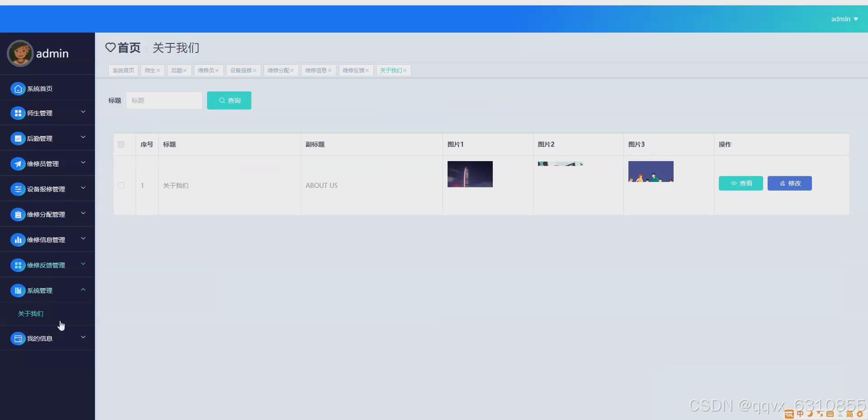Screen dimensions: 868x420
Task: Click the 我的信息 card icon
Action: pyautogui.click(x=18, y=339)
